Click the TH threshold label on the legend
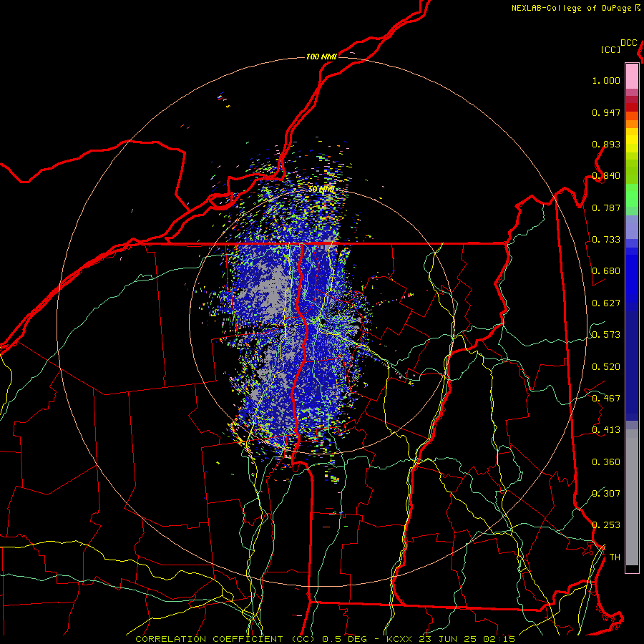The height and width of the screenshot is (644, 644). click(x=615, y=557)
